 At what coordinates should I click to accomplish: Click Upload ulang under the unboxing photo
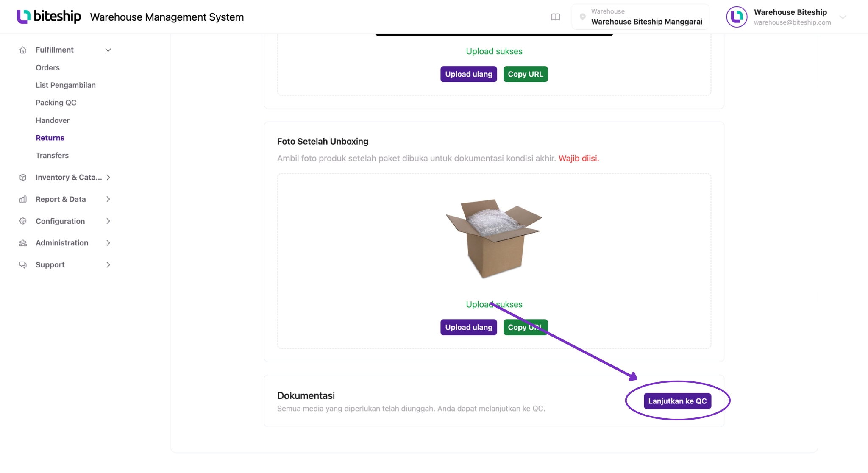pyautogui.click(x=469, y=327)
